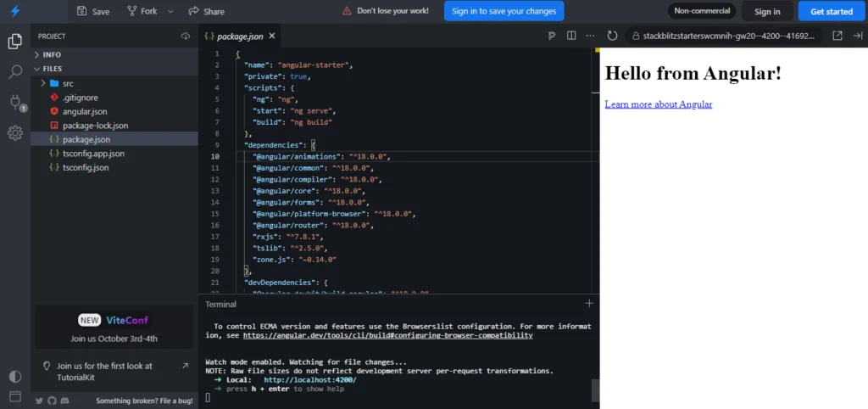Click the "@angular/animations" line in editor
The width and height of the screenshot is (868, 409).
pos(321,157)
